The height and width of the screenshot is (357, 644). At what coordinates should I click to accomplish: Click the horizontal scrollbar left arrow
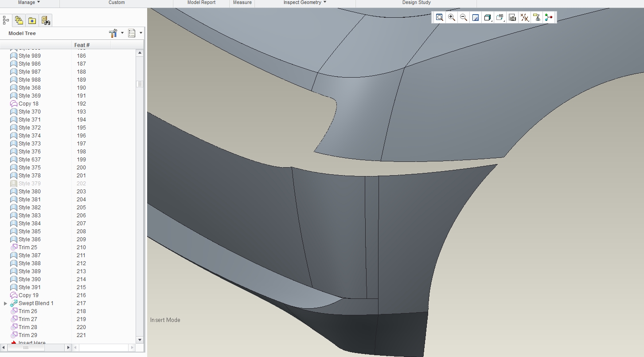4,348
